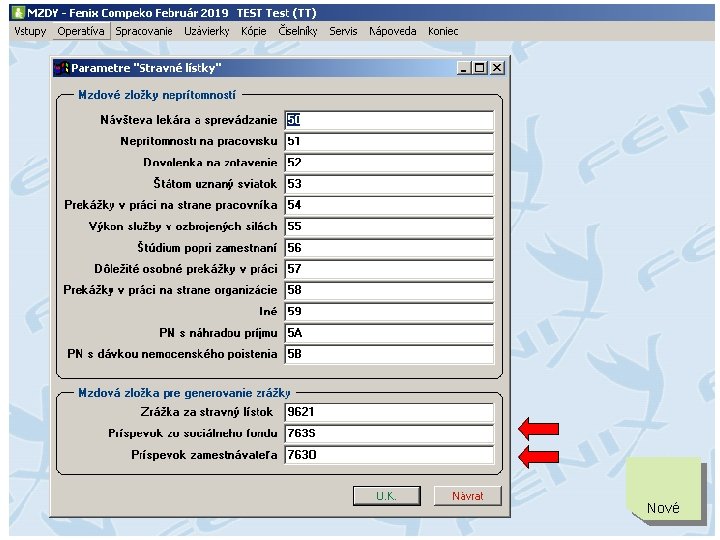The image size is (720, 540).
Task: Click the Mzdové zložky neprítomností group heading
Action: (x=157, y=95)
